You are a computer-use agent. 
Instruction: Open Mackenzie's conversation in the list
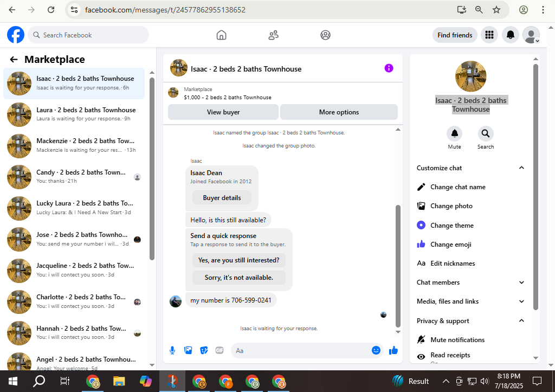[x=74, y=145]
